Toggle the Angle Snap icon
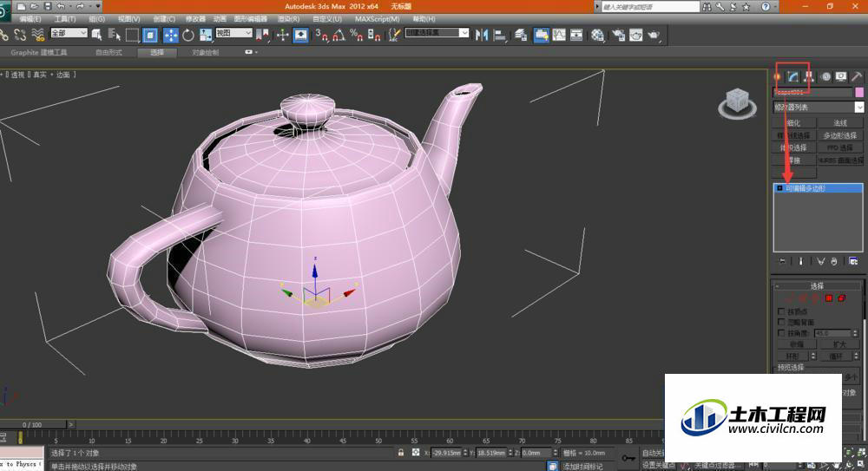This screenshot has height=471, width=868. point(339,35)
